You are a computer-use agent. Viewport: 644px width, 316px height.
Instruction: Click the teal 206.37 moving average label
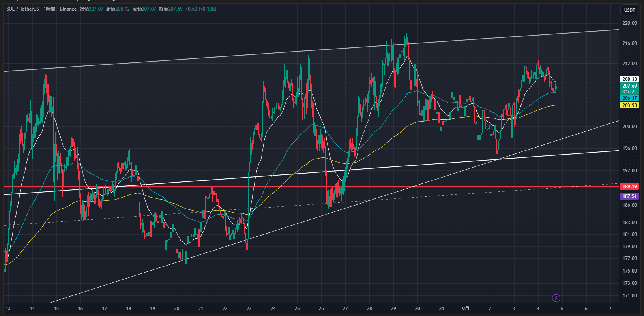click(x=629, y=98)
